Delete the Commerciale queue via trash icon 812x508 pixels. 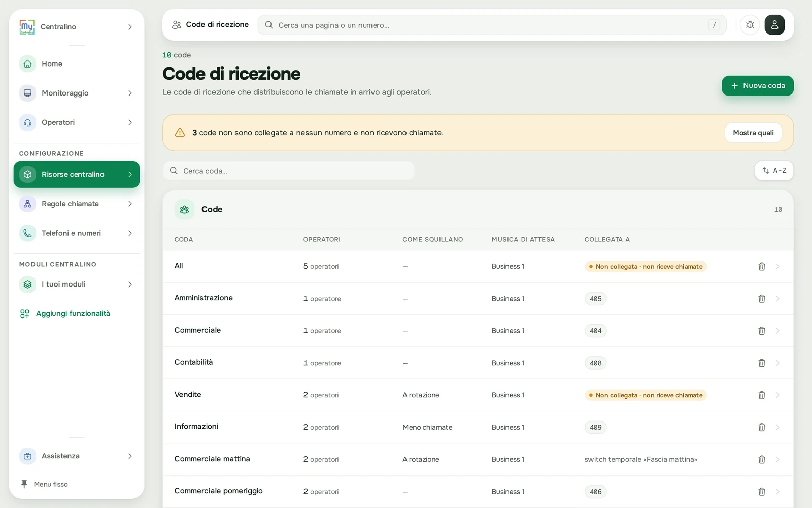tap(762, 331)
